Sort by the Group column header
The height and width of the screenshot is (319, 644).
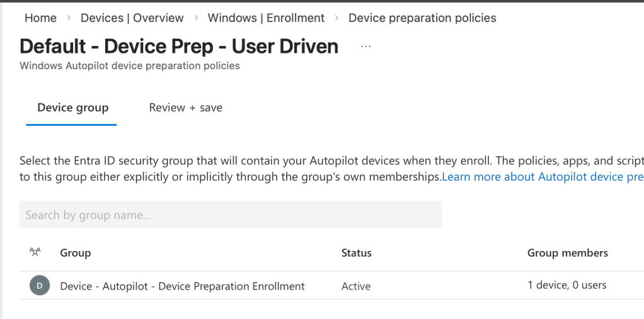(x=76, y=253)
